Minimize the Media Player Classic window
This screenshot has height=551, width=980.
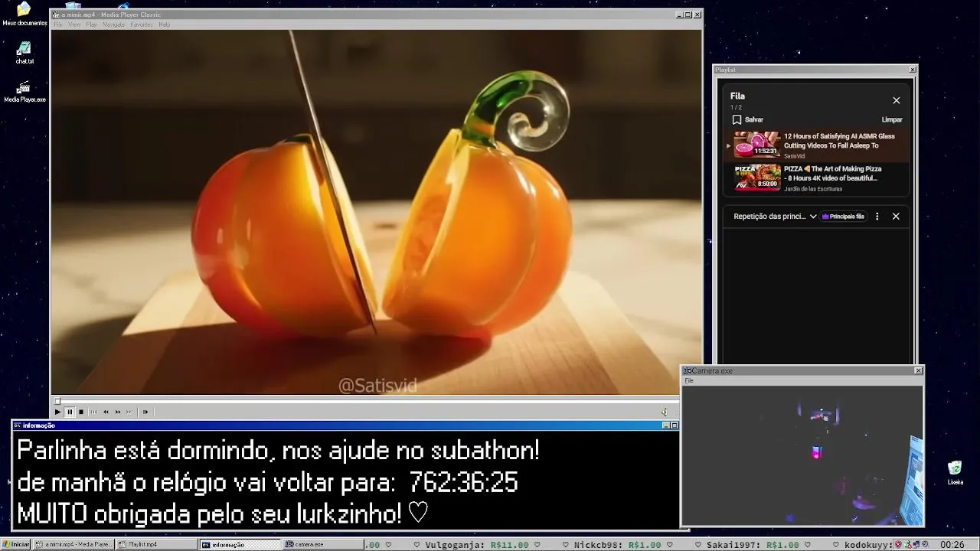click(x=680, y=15)
